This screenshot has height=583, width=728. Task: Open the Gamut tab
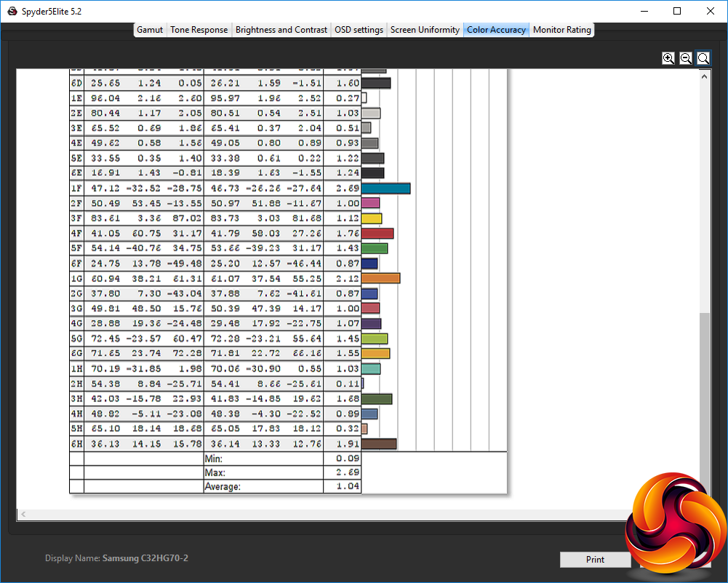[x=150, y=30]
